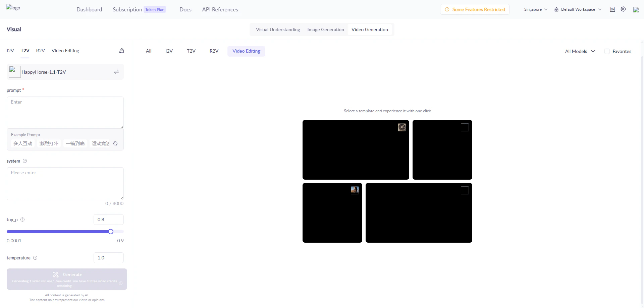Click into the prompt text area
The width and height of the screenshot is (644, 308).
tap(65, 113)
